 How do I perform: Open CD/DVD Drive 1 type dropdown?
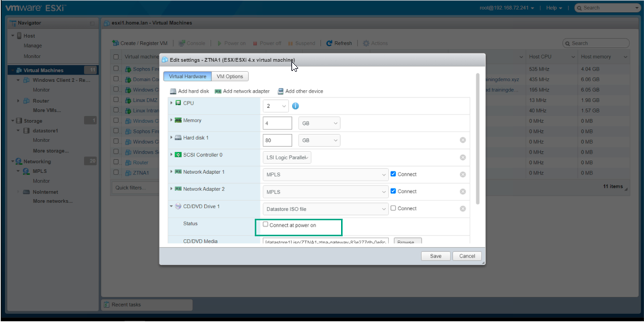325,209
